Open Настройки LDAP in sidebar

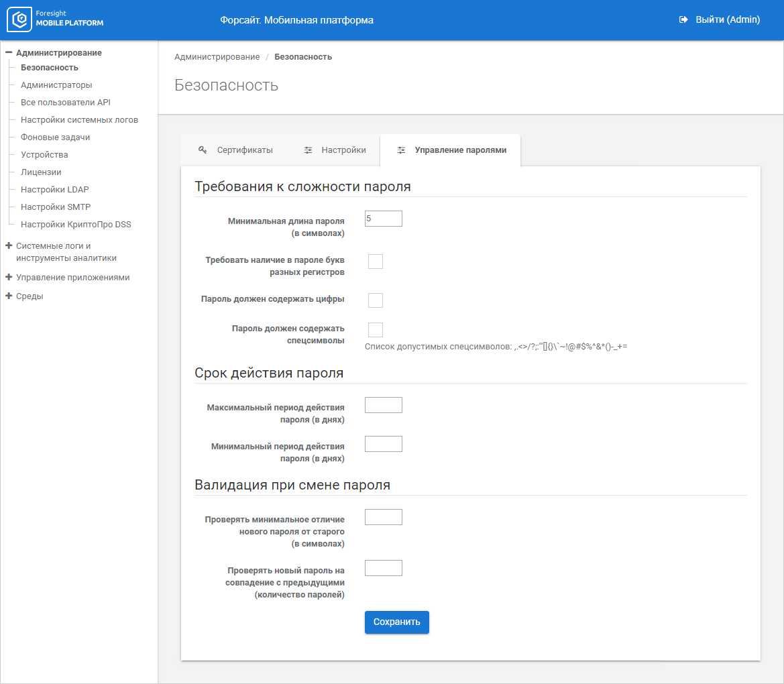pos(54,190)
